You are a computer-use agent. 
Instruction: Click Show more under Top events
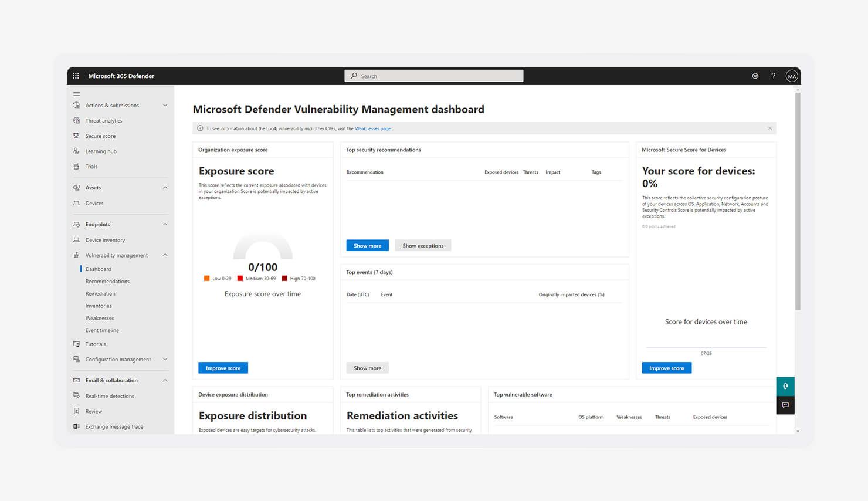tap(367, 368)
